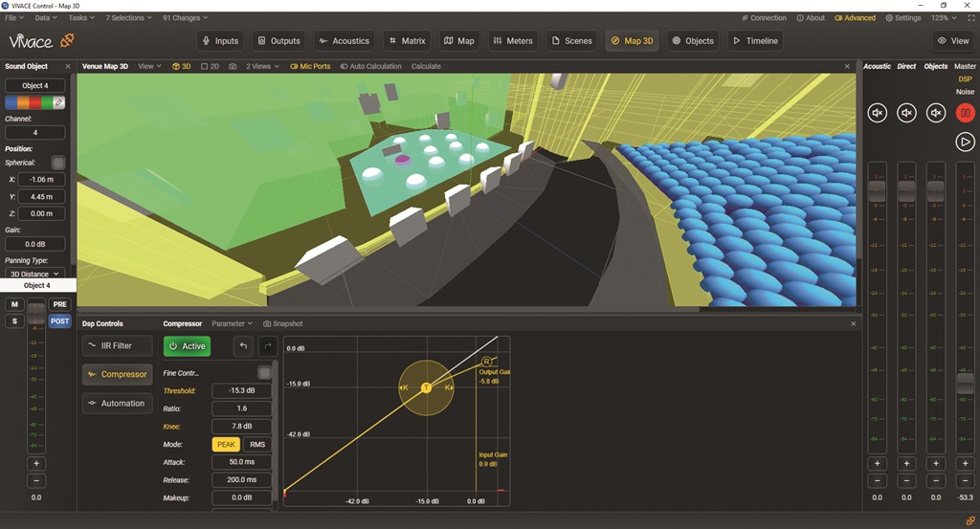Click the Master channel fader handle
Image resolution: width=980 pixels, height=529 pixels.
[965, 383]
